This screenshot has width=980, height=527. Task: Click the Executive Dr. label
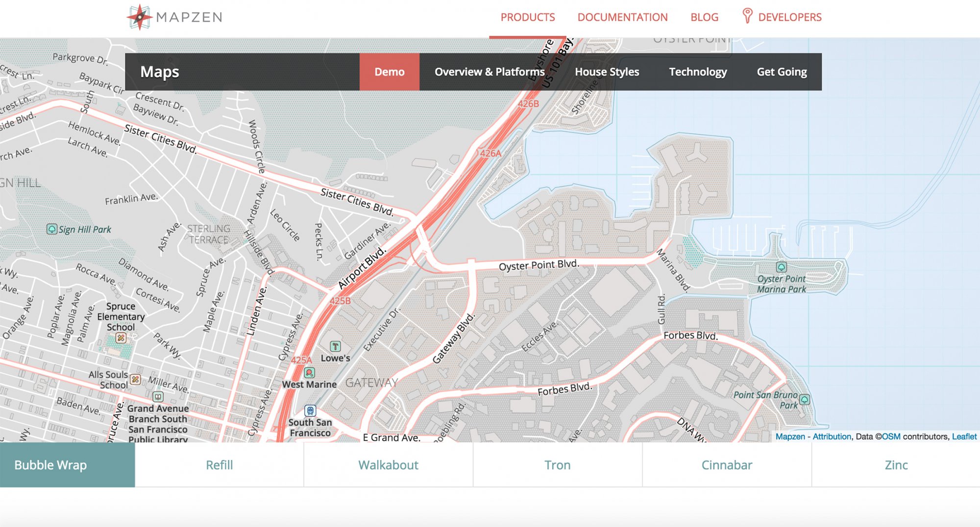[x=382, y=330]
